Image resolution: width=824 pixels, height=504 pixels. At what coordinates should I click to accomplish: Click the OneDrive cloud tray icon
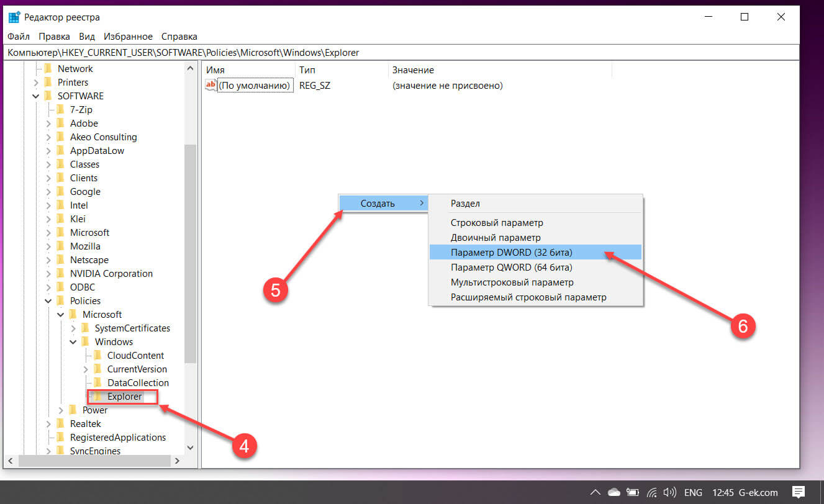613,493
